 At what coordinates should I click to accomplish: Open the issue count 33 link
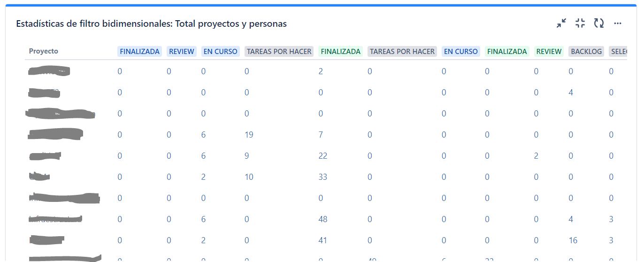323,177
